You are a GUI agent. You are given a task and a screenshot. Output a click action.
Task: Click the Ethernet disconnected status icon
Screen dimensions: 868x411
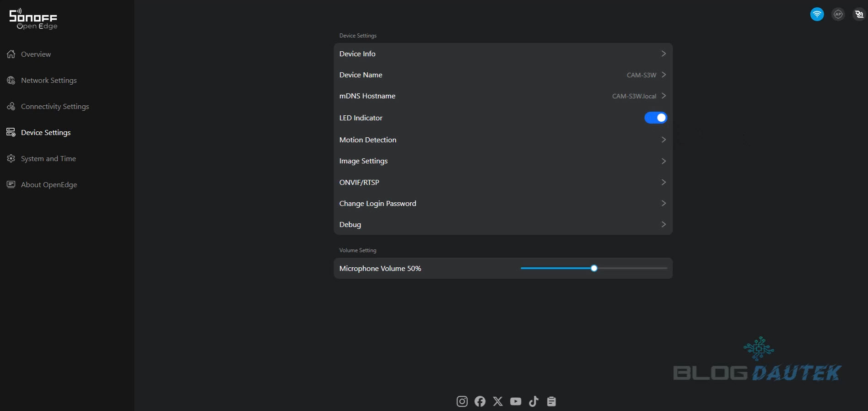click(859, 14)
